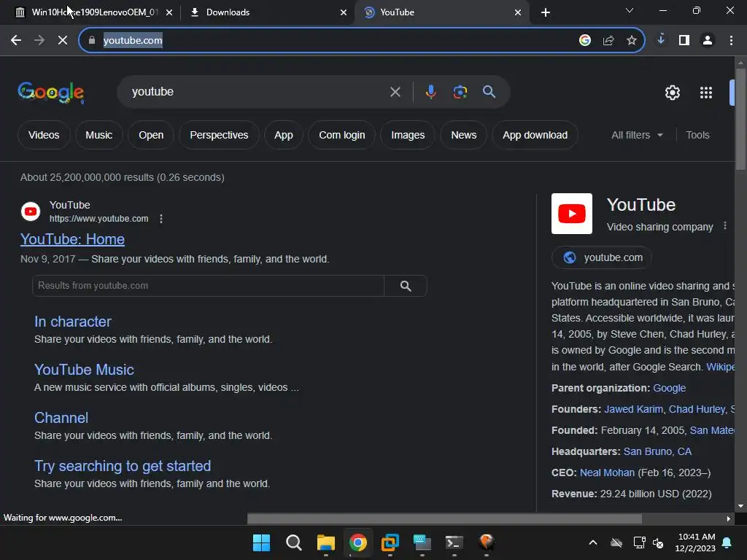Filter results by Music
Viewport: 747px width, 560px height.
coord(99,135)
